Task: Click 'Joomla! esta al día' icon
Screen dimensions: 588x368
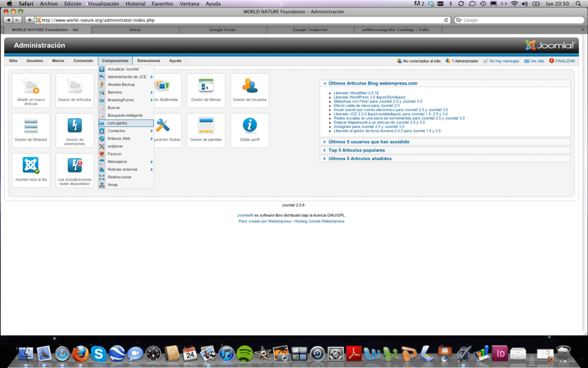Action: click(x=31, y=170)
